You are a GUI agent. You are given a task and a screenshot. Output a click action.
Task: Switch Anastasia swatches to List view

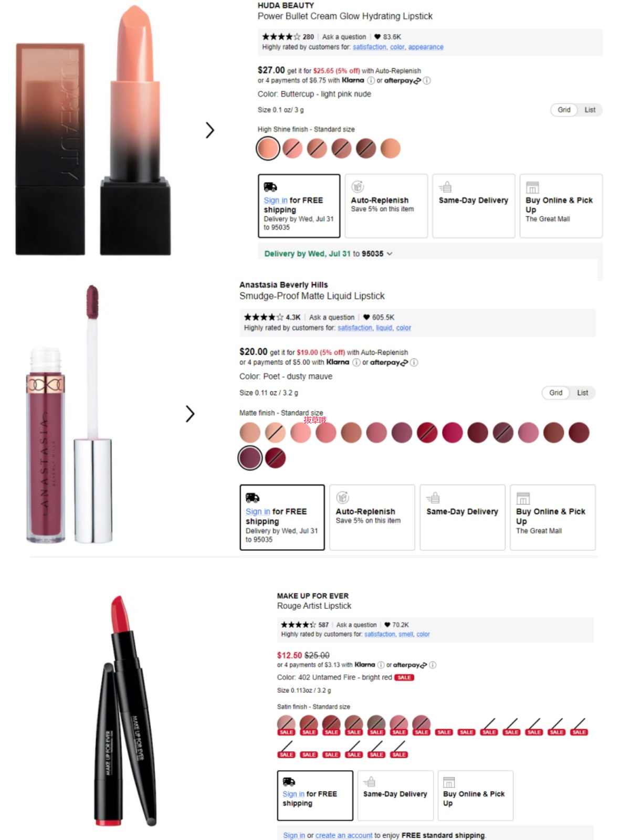(x=582, y=393)
